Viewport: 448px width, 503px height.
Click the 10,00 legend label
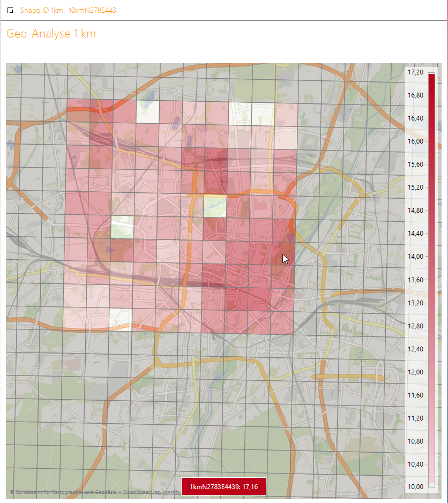(415, 486)
